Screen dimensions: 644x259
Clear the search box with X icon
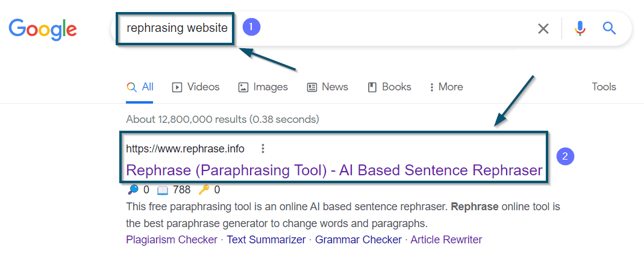tap(543, 29)
